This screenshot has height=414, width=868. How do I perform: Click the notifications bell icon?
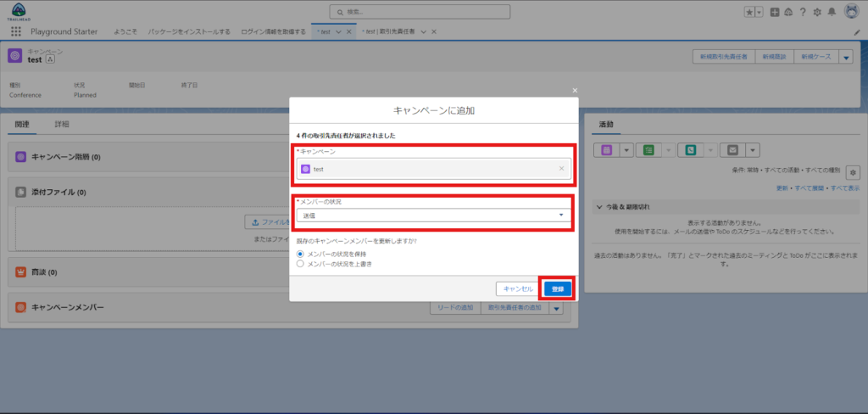click(x=831, y=12)
